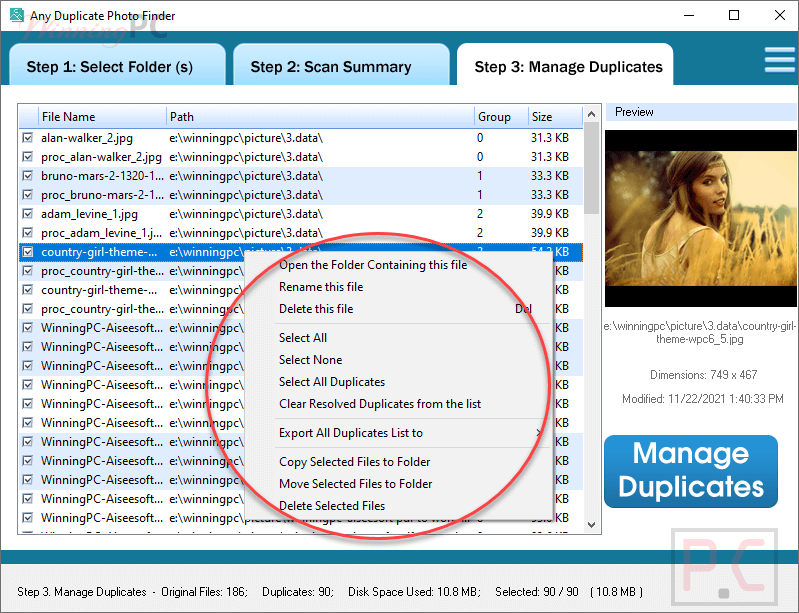Toggle checkbox of first proc_country-girl-the row
799x613 pixels.
(x=28, y=271)
